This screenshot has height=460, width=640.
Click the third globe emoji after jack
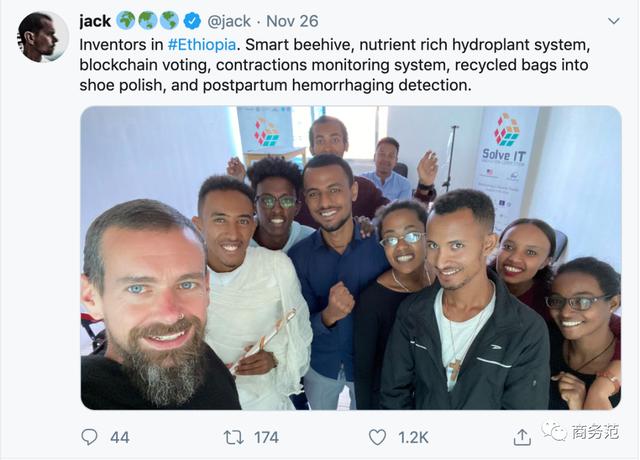(170, 21)
